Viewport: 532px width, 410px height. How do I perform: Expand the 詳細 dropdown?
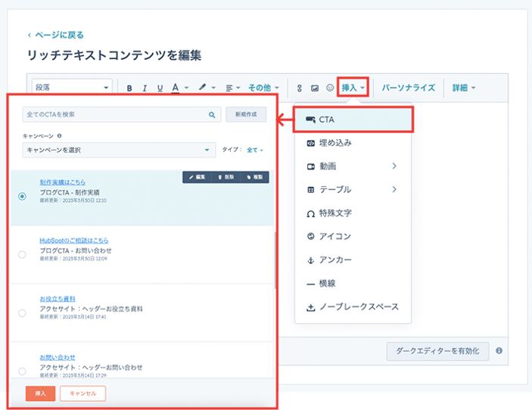464,88
